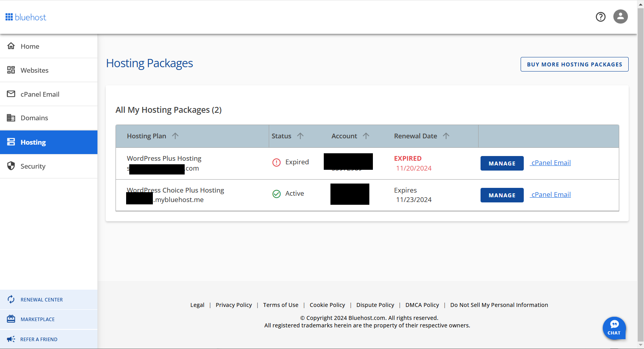Manage the WordPress Plus Hosting package
The image size is (644, 349).
click(502, 163)
